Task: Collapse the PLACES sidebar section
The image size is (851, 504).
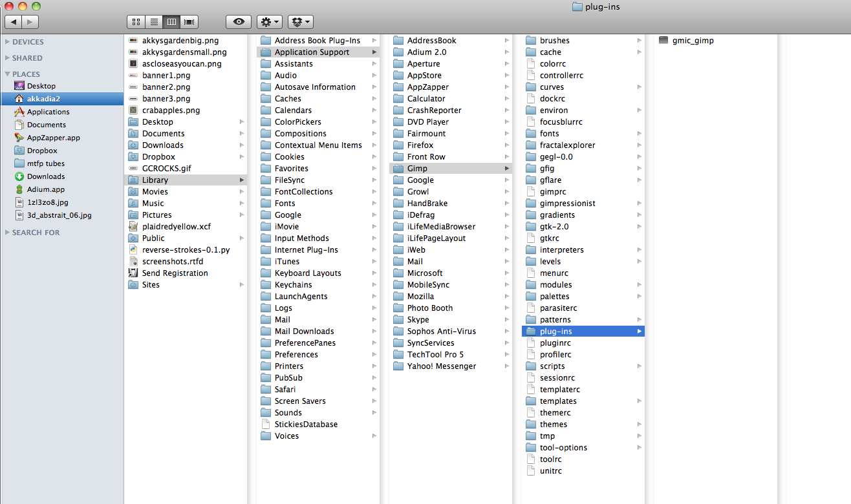Action: coord(7,74)
